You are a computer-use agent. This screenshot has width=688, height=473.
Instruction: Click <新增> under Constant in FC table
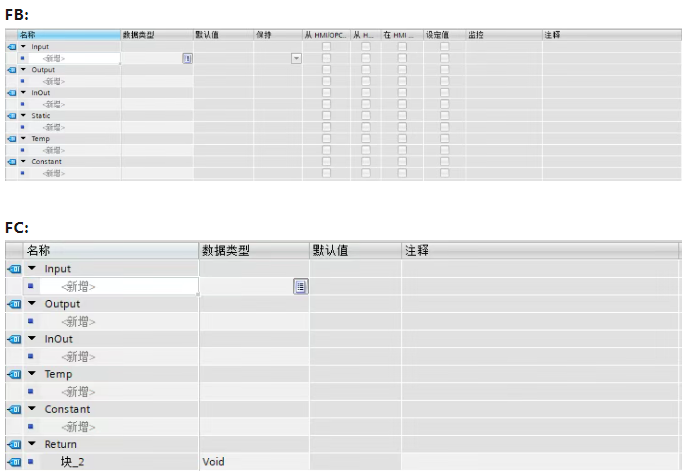click(x=78, y=427)
